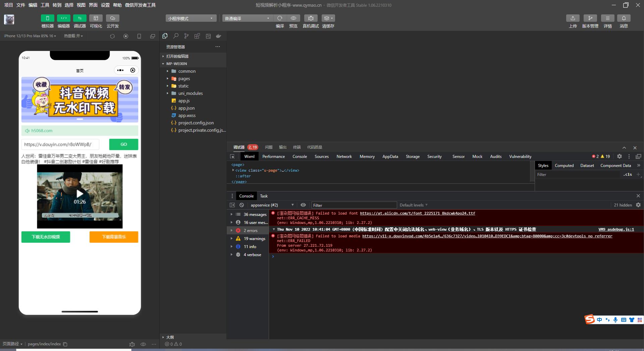Click the Preview eye icon in toolbar
Viewport: 644px width, 351px height.
(293, 18)
